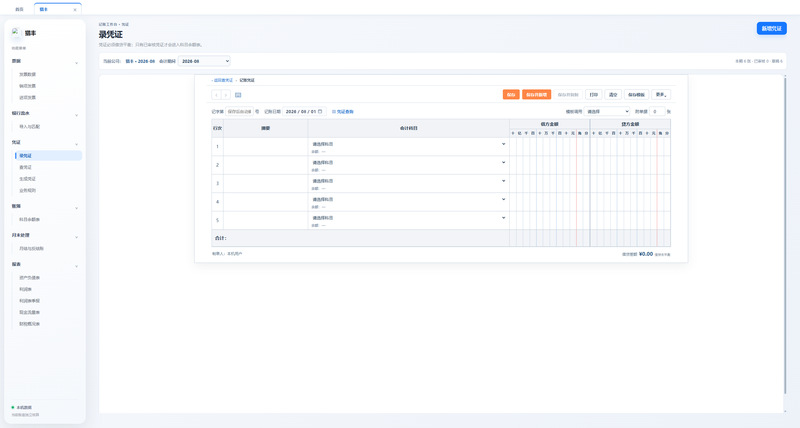The width and height of the screenshot is (800, 428).
Task: Open 月结与反结账 in sidebar
Action: 32,248
